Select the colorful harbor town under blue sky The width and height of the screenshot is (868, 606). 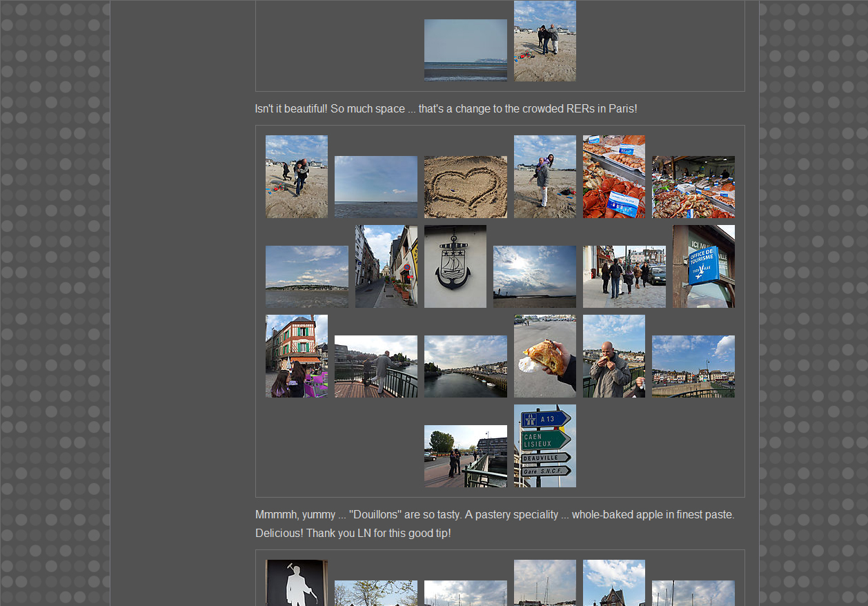point(693,366)
